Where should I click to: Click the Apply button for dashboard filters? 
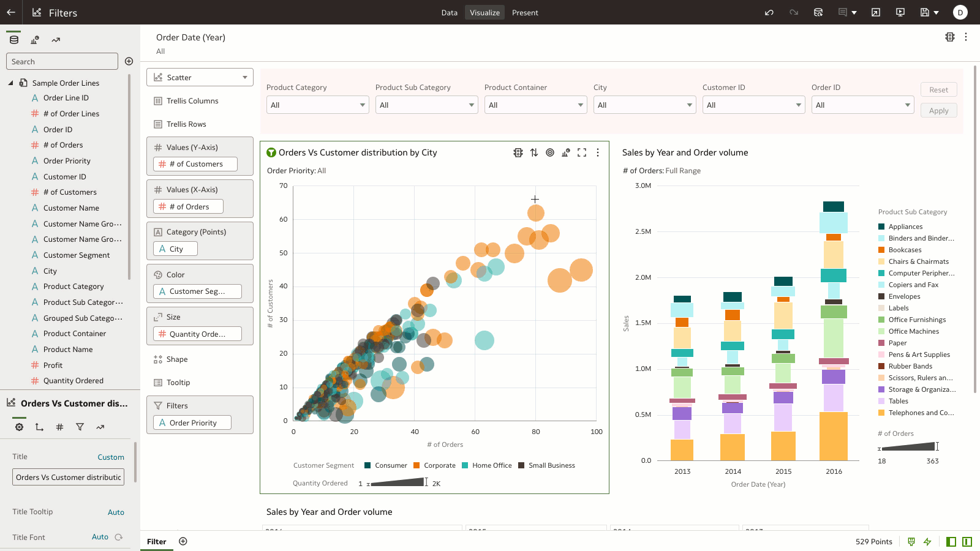click(938, 111)
